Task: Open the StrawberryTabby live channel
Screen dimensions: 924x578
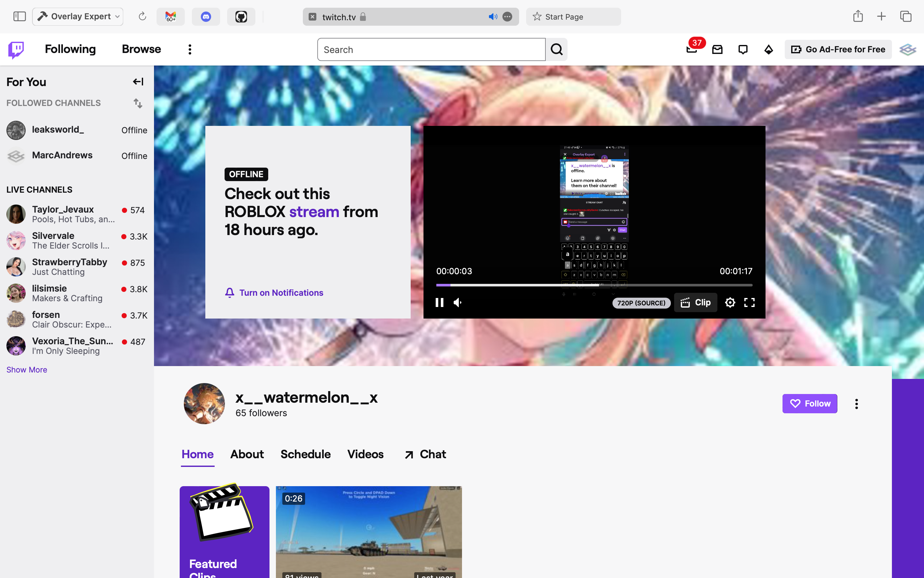Action: [77, 267]
